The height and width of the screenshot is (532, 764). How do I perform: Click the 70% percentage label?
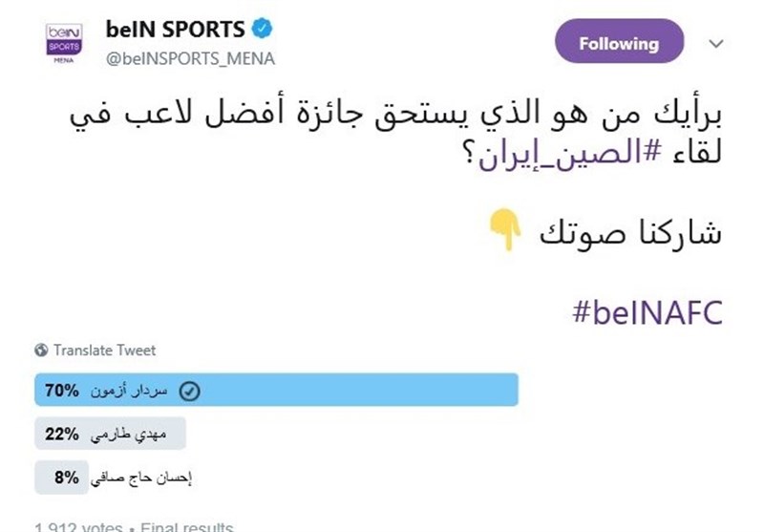pos(61,391)
